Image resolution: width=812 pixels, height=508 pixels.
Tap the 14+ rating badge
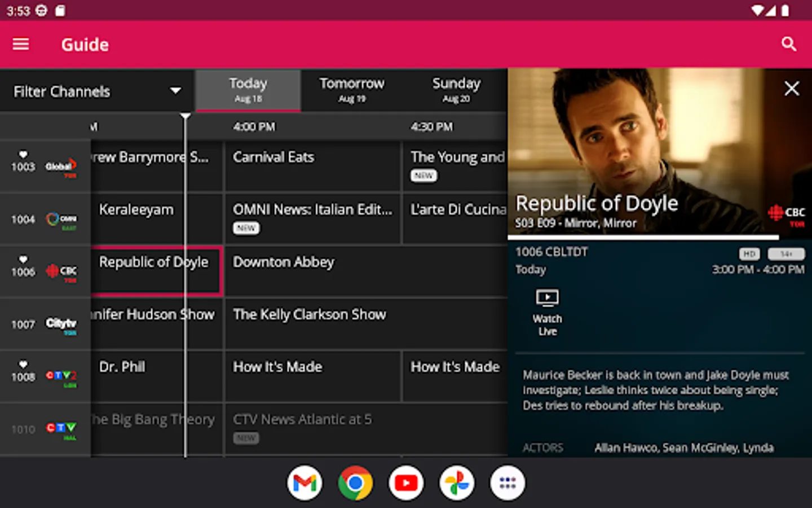pyautogui.click(x=787, y=254)
